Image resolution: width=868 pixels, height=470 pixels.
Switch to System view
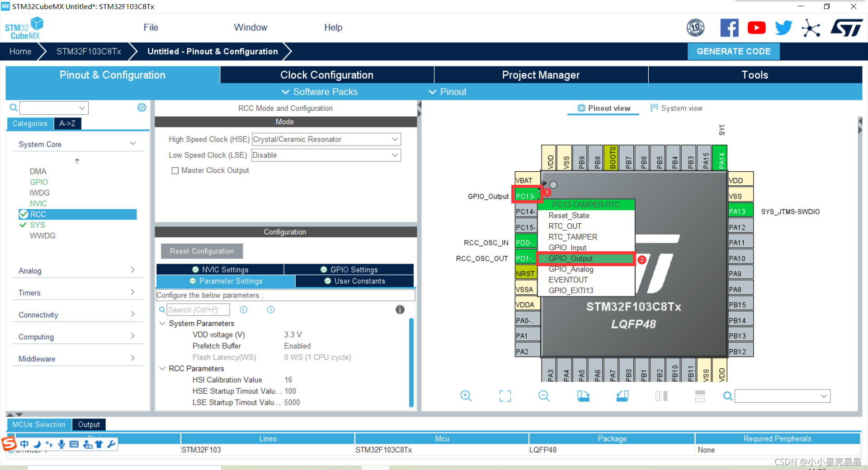(676, 108)
